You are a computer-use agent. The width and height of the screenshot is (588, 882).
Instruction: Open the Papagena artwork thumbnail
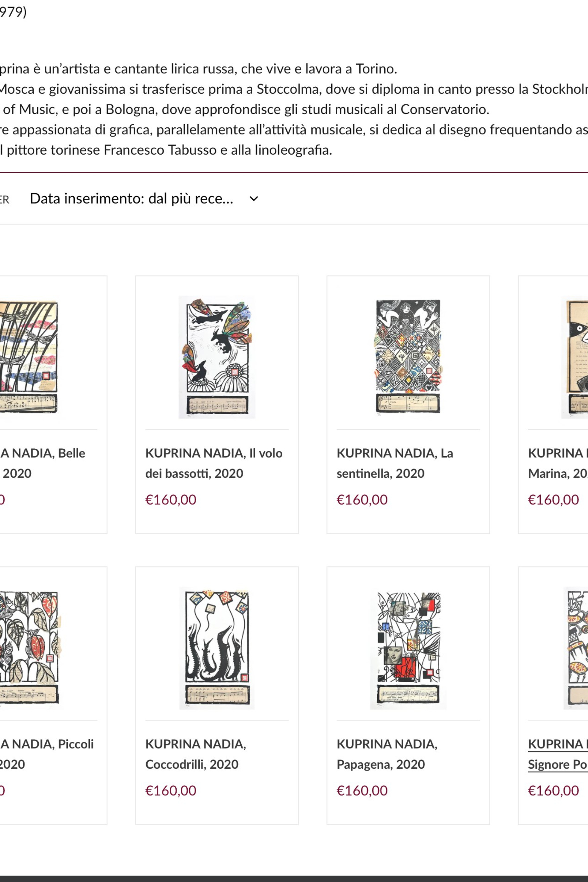pyautogui.click(x=408, y=648)
